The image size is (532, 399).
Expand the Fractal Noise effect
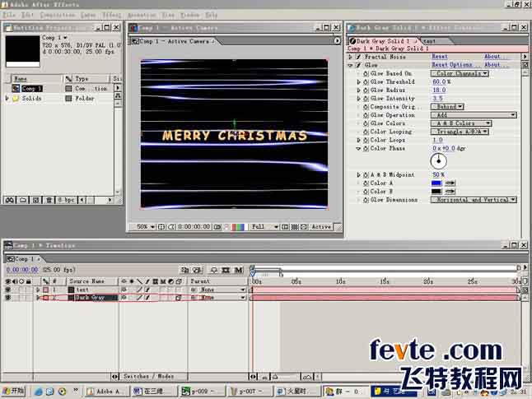click(351, 57)
